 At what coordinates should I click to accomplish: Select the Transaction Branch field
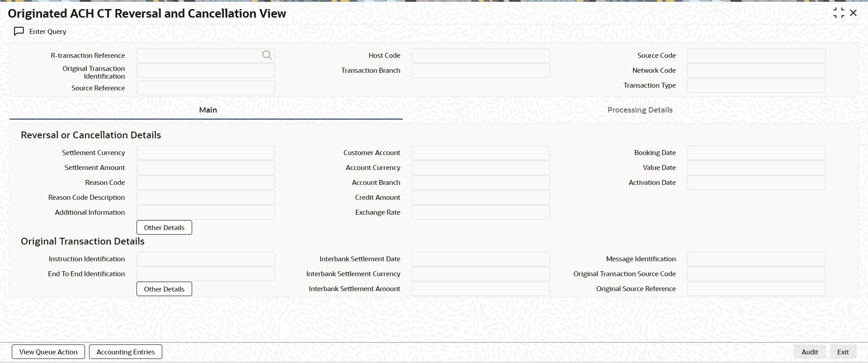tap(481, 71)
